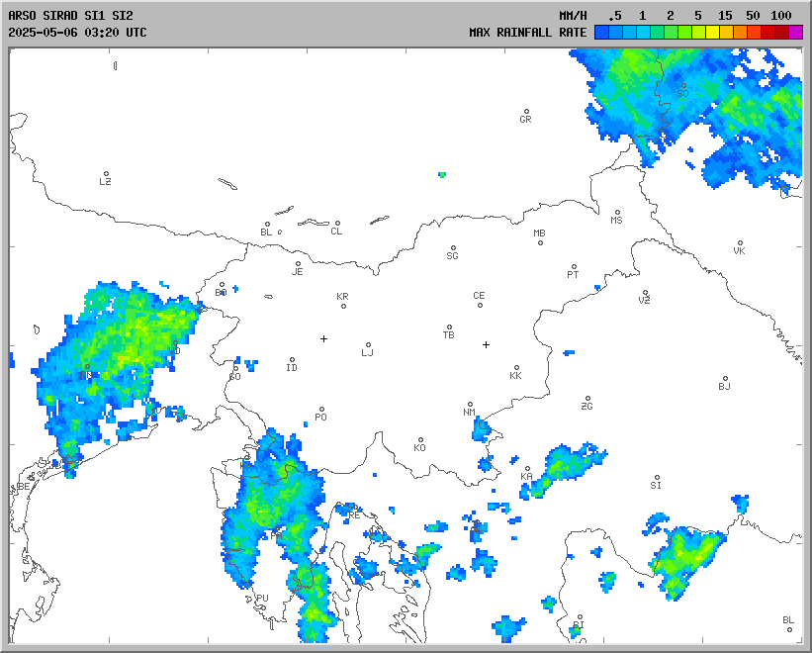The image size is (812, 653).
Task: Select the BJ city marker circle
Action: pyautogui.click(x=725, y=379)
